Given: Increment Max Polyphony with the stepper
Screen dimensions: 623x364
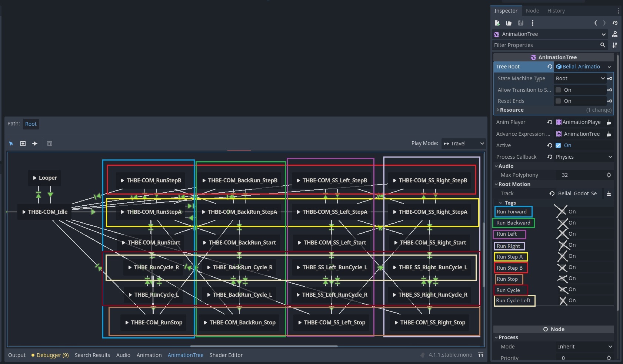Looking at the screenshot, I should (609, 173).
